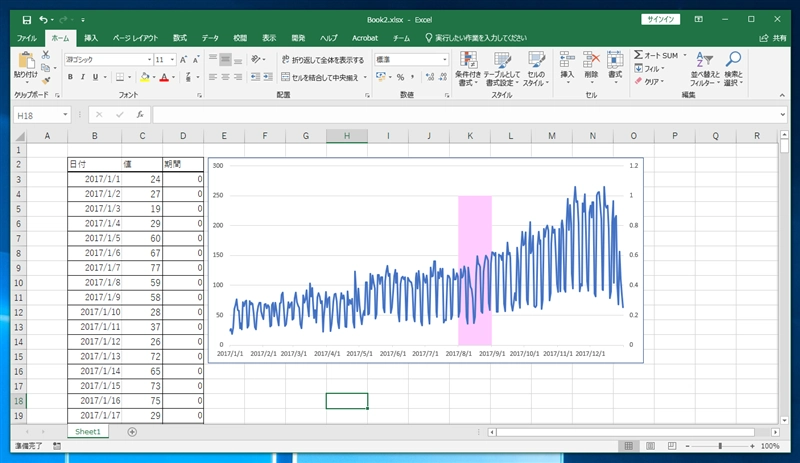Open font name dropdown
Image resolution: width=800 pixels, height=463 pixels.
click(149, 60)
